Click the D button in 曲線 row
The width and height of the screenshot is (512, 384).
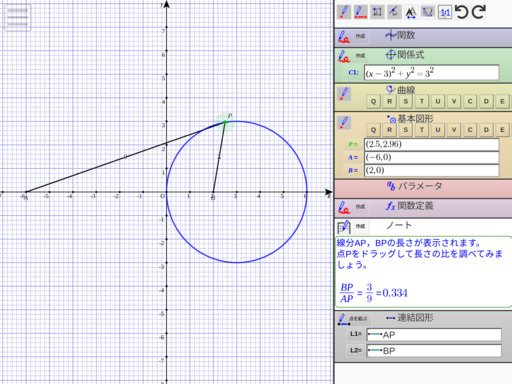tap(486, 101)
